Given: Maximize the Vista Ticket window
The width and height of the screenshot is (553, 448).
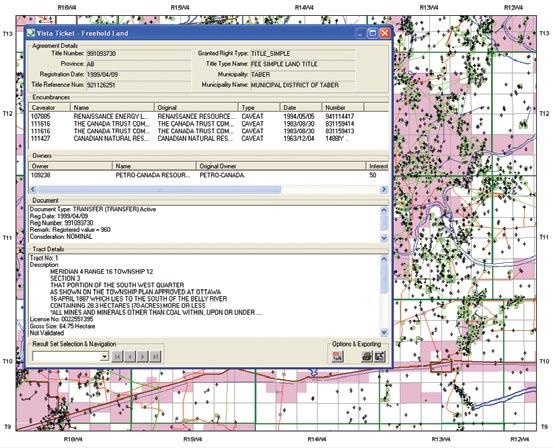Looking at the screenshot, I should (x=372, y=33).
